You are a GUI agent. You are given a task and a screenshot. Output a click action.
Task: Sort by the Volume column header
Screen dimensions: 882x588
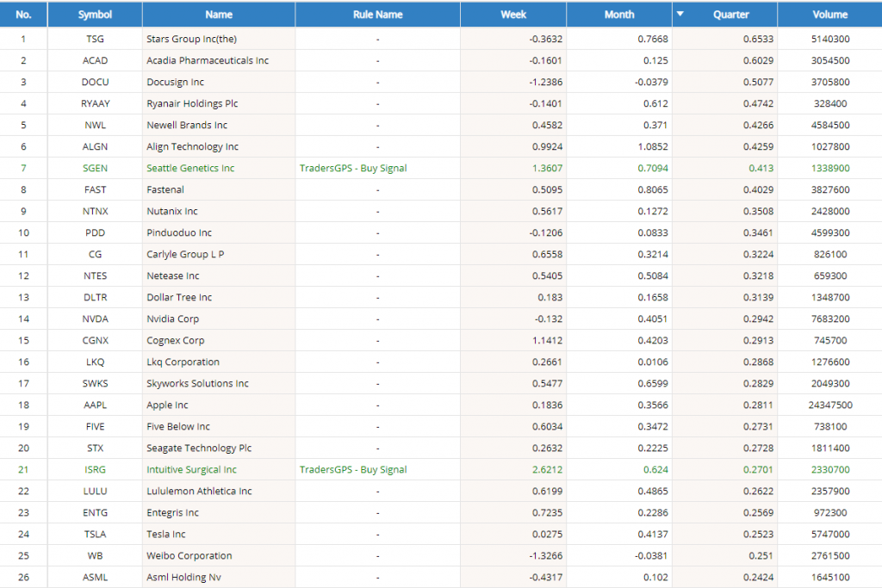pos(829,15)
